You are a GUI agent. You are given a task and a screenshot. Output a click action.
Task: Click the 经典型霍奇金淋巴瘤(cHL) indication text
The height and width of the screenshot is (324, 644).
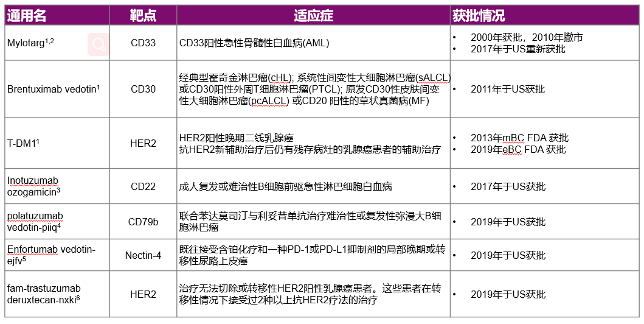coord(314,90)
